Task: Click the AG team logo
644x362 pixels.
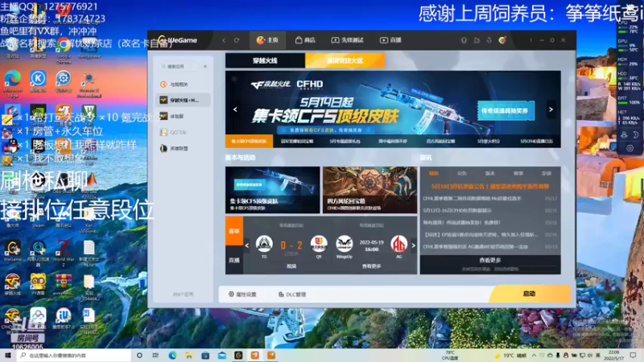Action: (x=398, y=244)
